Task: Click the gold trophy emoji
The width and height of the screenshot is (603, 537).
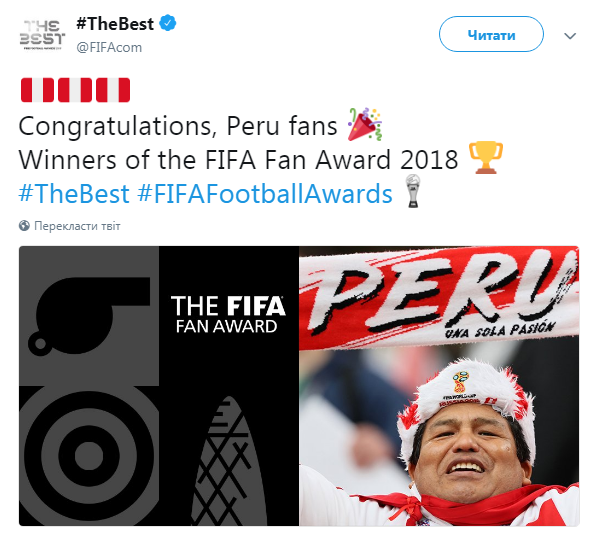Action: click(485, 158)
